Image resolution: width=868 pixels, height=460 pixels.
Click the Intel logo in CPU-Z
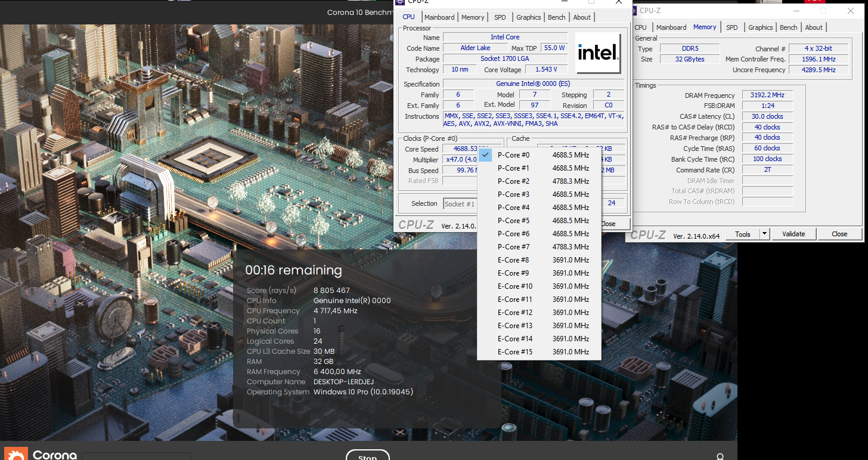pos(597,53)
